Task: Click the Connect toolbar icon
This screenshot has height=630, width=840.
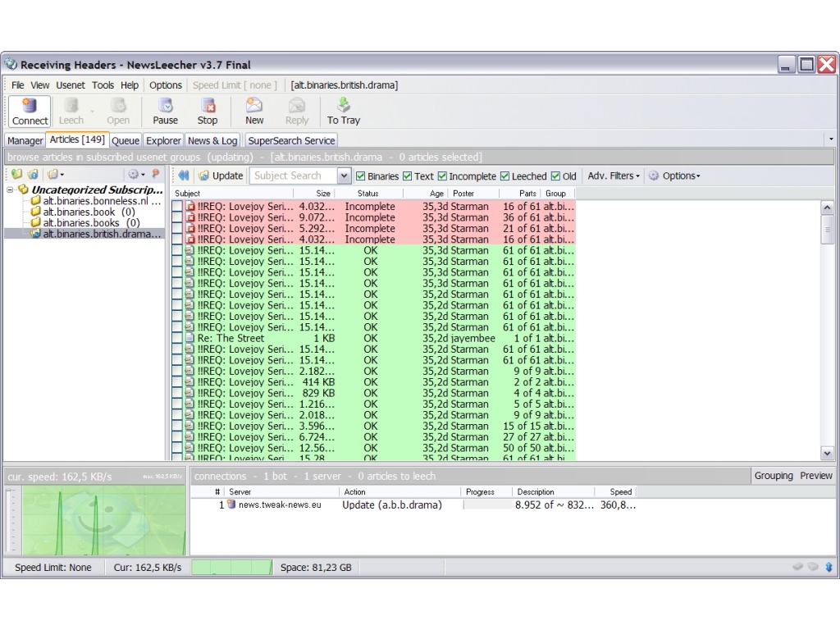Action: (30, 106)
